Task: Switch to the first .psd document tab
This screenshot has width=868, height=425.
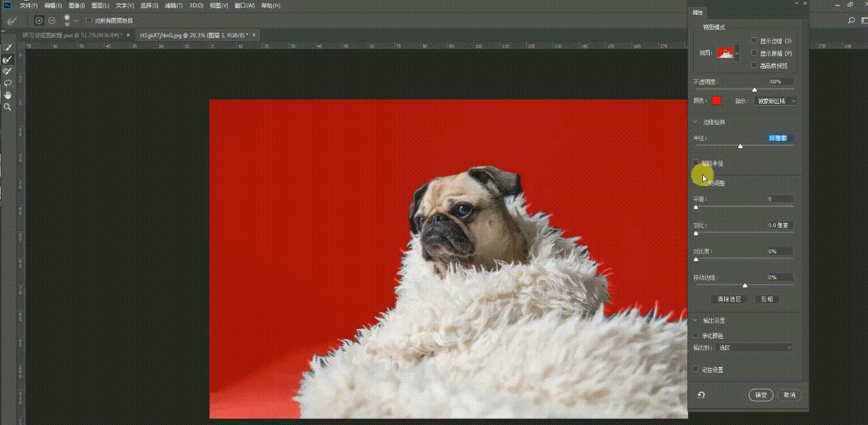Action: [x=71, y=35]
